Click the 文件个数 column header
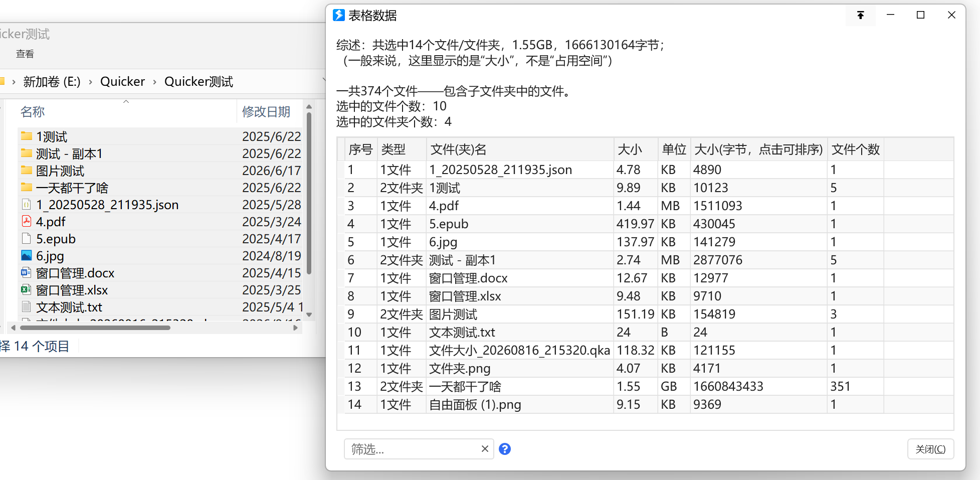This screenshot has height=480, width=980. point(855,149)
